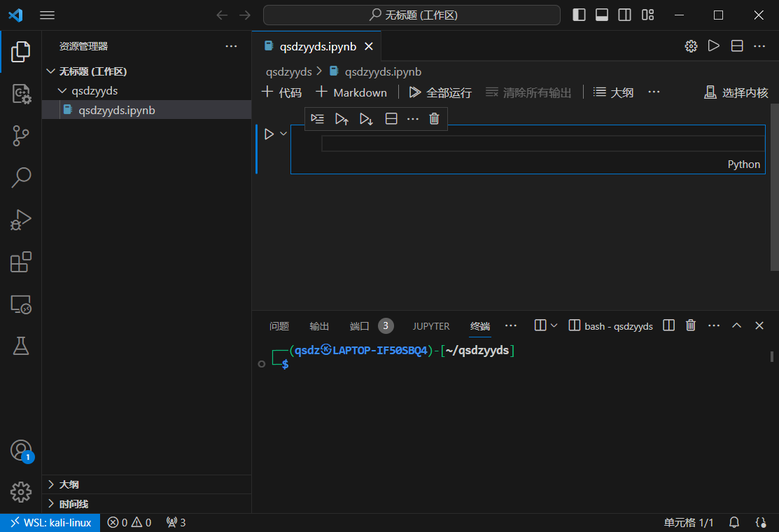Switch to the 问题 panel tab

pyautogui.click(x=279, y=326)
